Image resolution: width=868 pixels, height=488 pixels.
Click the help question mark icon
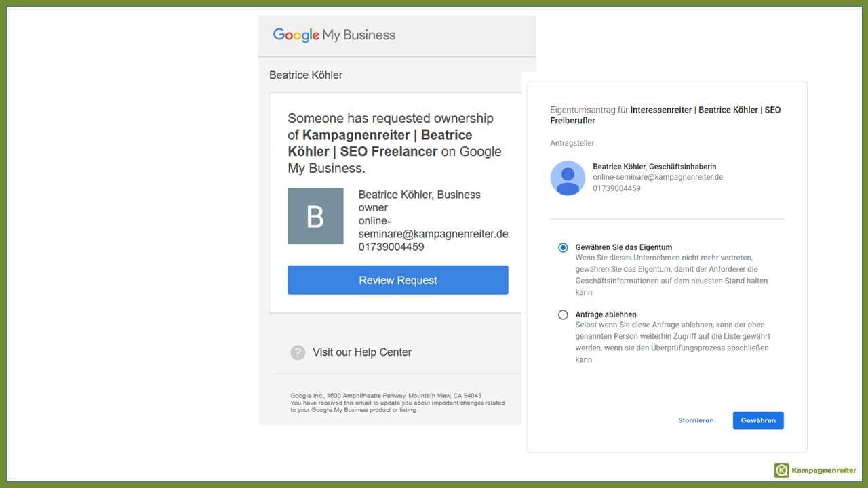298,352
